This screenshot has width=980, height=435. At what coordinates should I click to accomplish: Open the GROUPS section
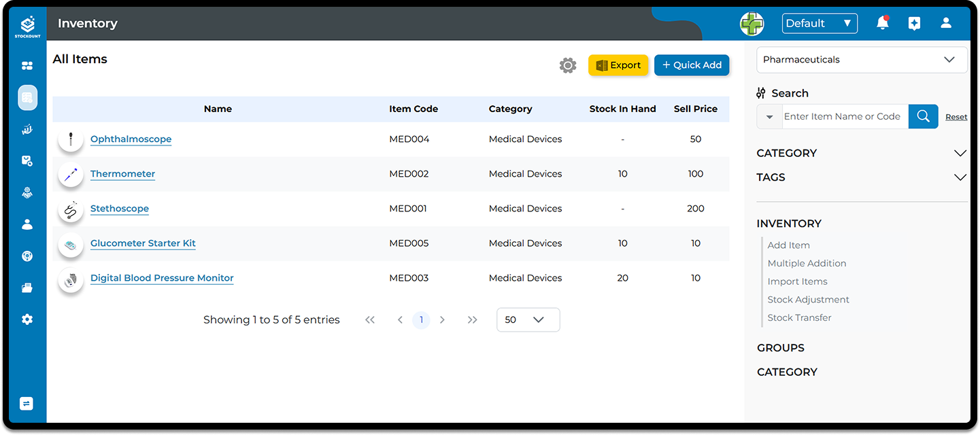tap(780, 348)
